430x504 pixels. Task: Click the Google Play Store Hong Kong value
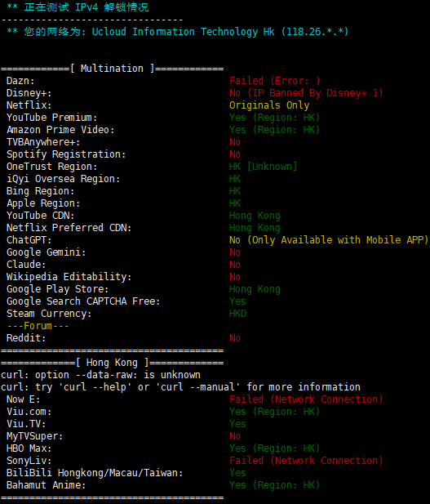click(x=255, y=289)
